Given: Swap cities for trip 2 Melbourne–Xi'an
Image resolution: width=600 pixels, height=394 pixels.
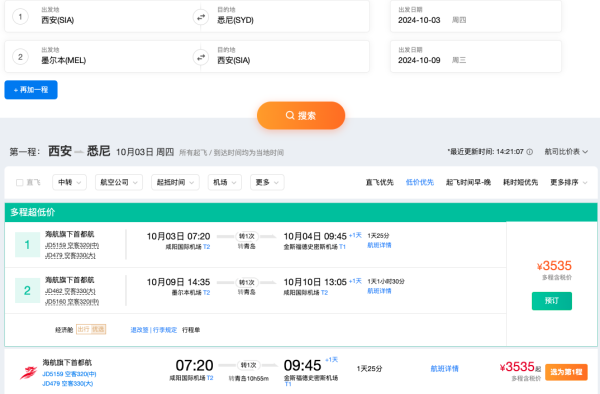Looking at the screenshot, I should [x=201, y=57].
